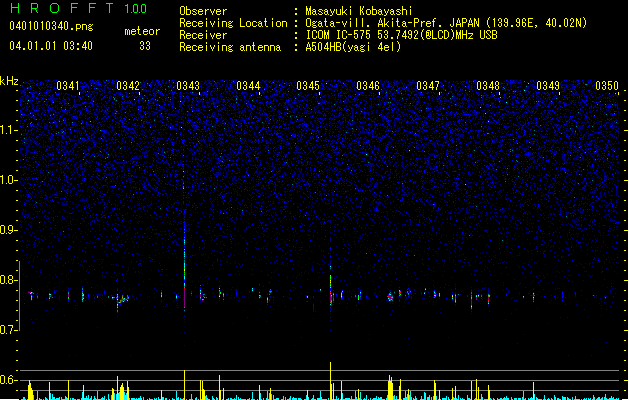The width and height of the screenshot is (629, 400).
Task: Click the 'Receiving antenna' label
Action: coord(230,47)
